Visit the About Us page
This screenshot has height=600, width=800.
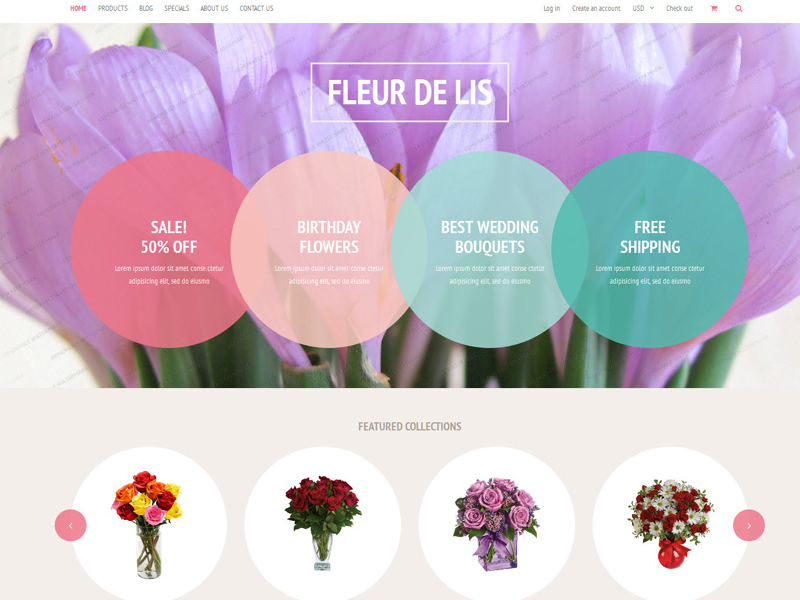214,9
